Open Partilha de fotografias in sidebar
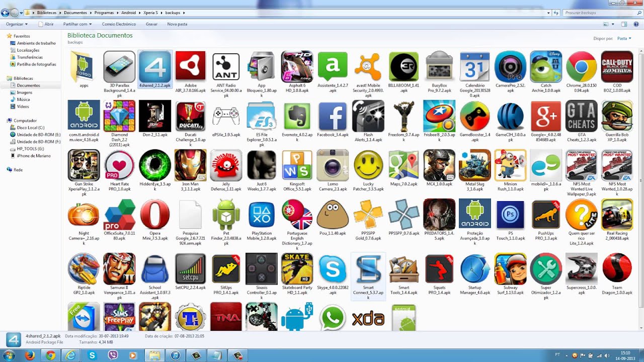644x362 pixels. point(36,64)
